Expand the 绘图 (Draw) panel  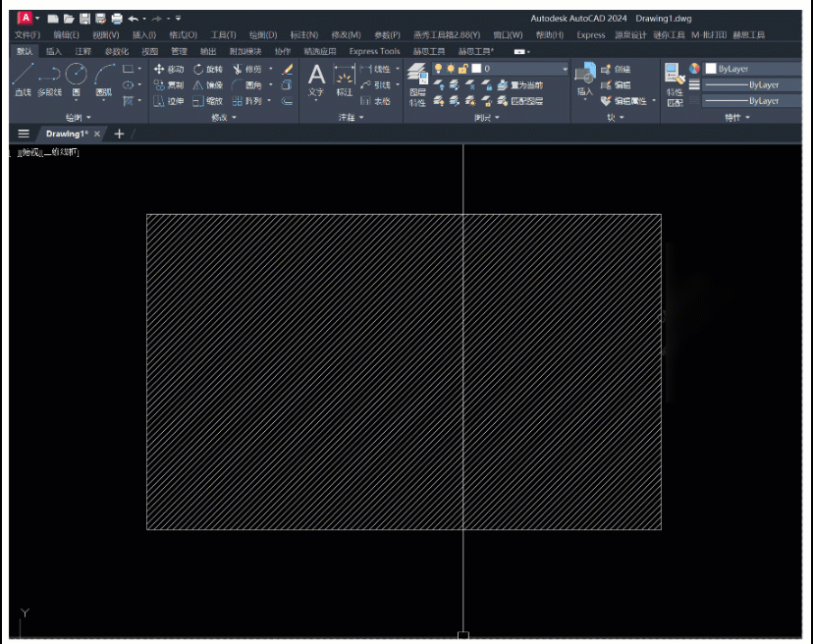(x=79, y=117)
